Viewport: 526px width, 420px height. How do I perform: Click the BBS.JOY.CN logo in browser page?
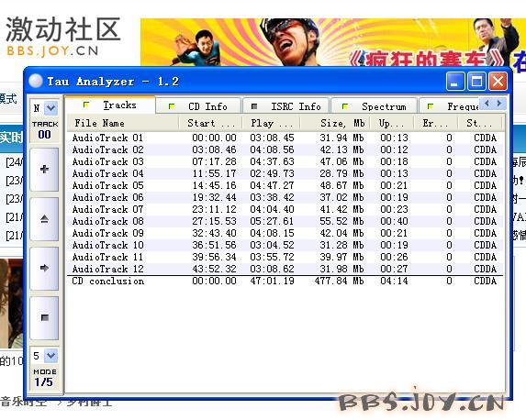[x=63, y=37]
